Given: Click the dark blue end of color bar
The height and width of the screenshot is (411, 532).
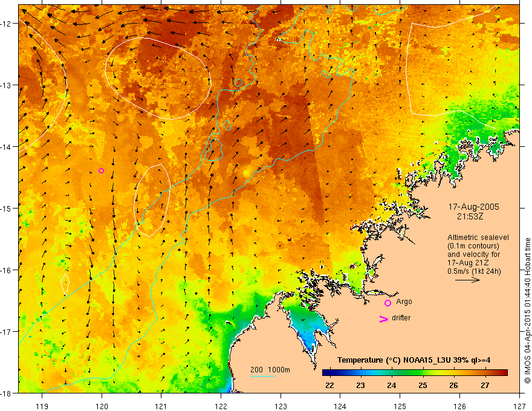Looking at the screenshot, I should point(325,373).
